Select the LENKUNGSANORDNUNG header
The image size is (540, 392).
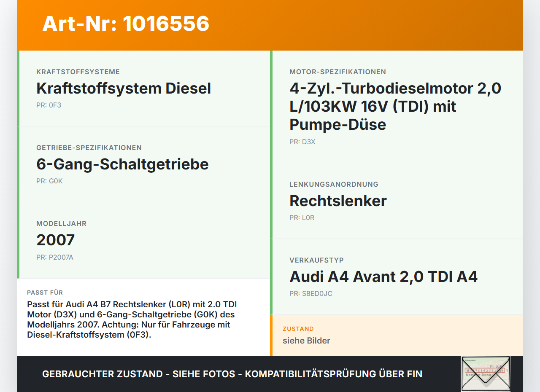coord(334,184)
